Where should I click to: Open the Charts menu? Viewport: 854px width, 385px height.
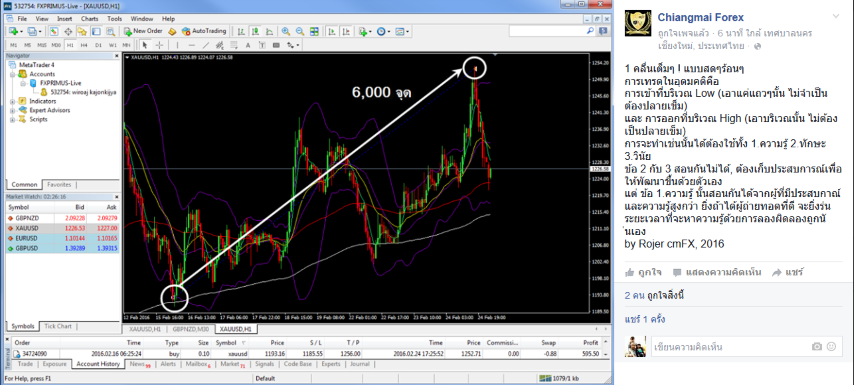point(89,19)
